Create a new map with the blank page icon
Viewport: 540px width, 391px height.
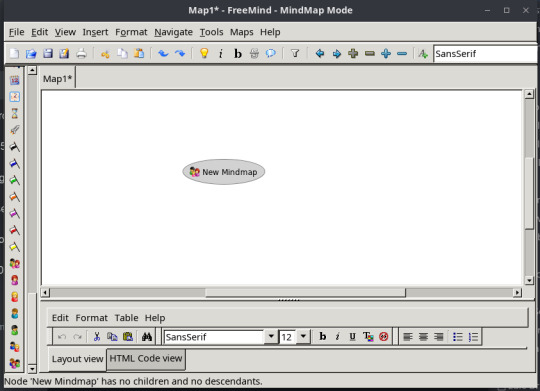14,53
